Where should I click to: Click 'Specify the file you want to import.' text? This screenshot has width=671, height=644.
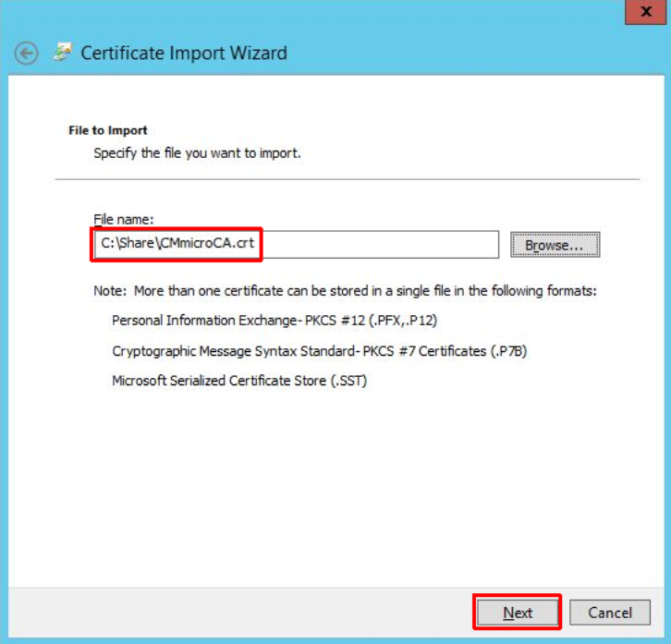[197, 153]
